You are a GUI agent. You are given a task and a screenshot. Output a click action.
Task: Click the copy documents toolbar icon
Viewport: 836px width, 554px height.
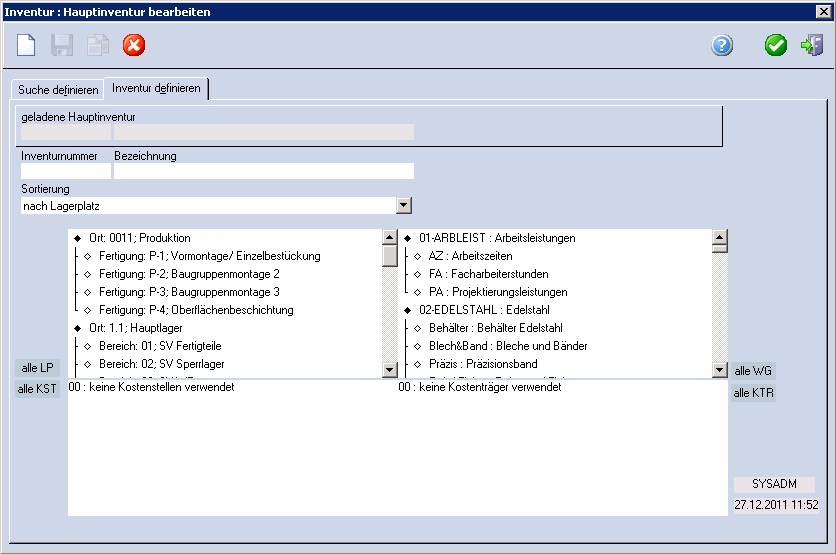97,45
